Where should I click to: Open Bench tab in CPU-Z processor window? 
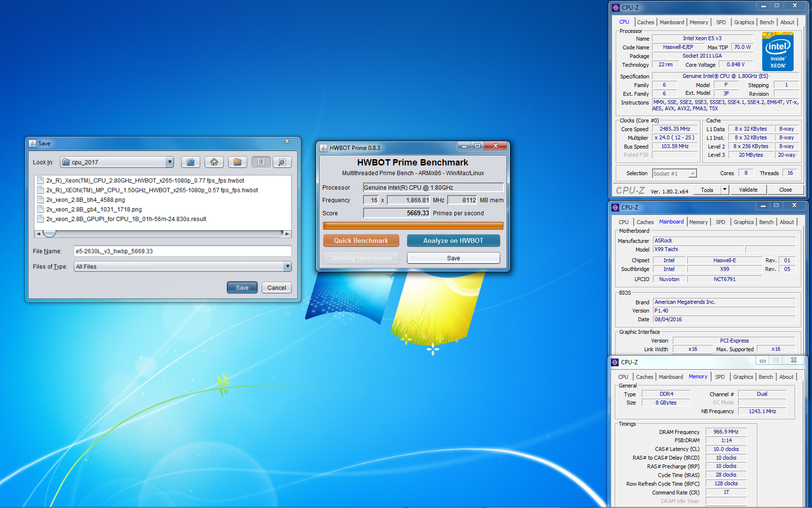(767, 22)
